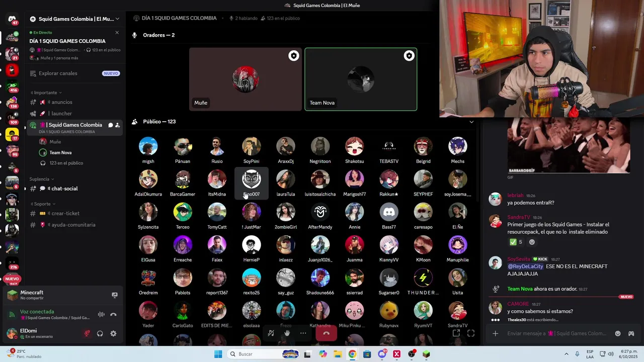The height and width of the screenshot is (362, 644).
Task: Open File Explorer from taskbar
Action: (x=337, y=354)
